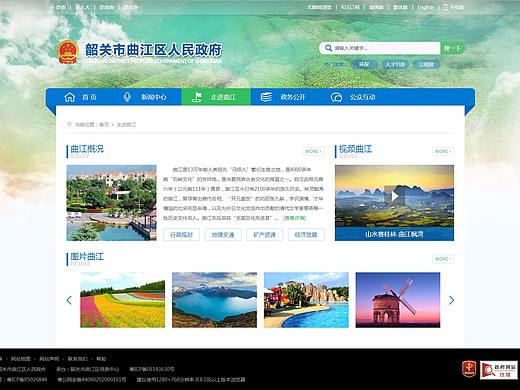The height and width of the screenshot is (390, 520).
Task: Show next pictures with right arrow
Action: click(451, 300)
